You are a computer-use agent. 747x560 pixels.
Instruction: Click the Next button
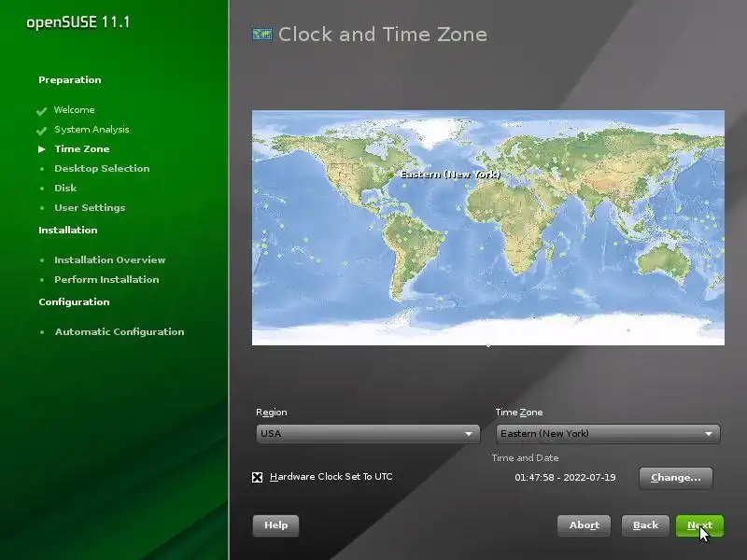(699, 525)
